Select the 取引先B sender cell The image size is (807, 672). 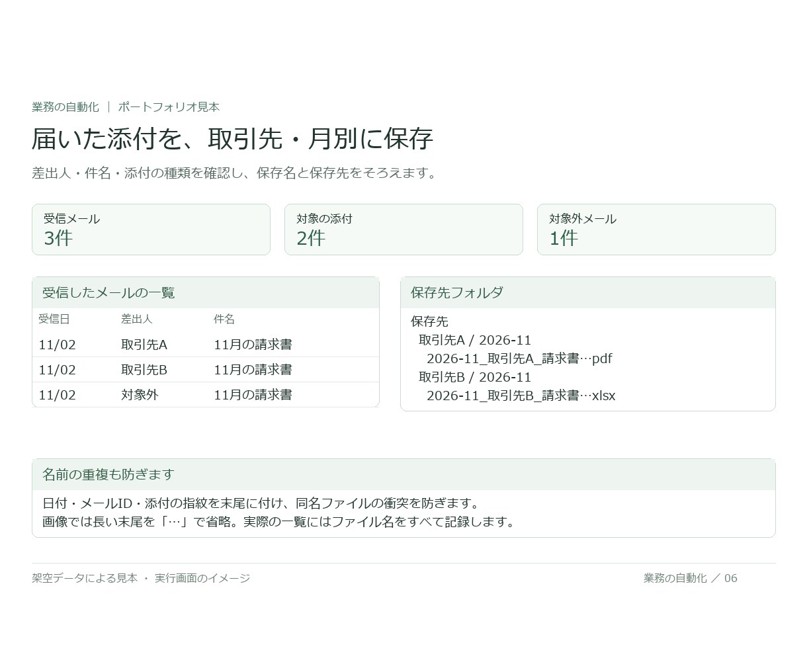point(144,370)
